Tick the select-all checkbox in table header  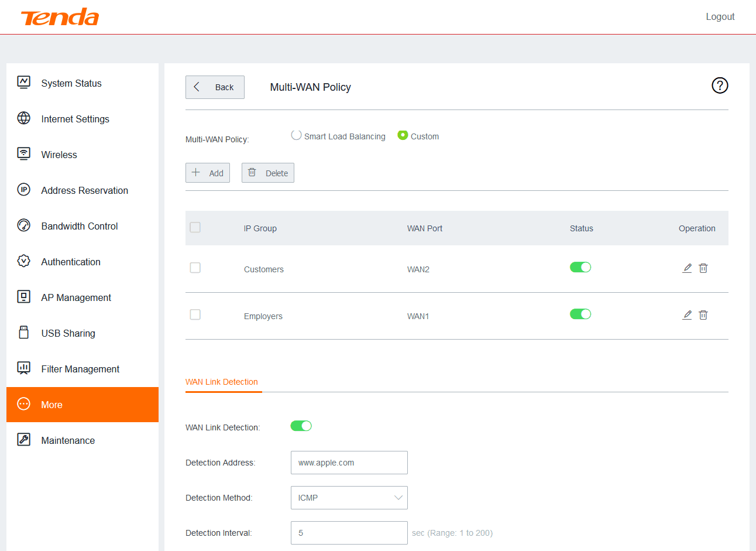click(x=195, y=227)
